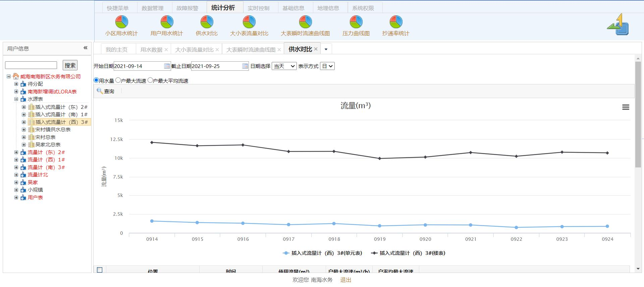Select the 户最大平均流速 radio button
644x287 pixels.
150,80
